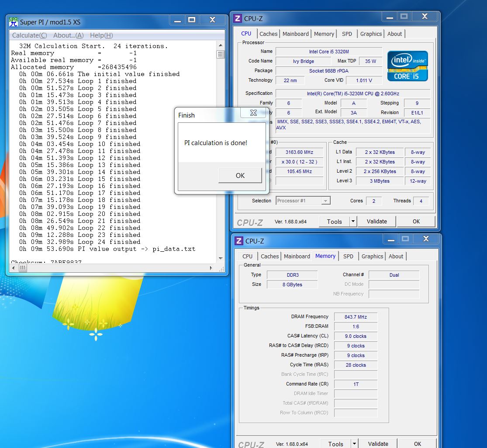Screen dimensions: 487x448
Task: Click the CPU-Z logo icon in lower Memory window title
Action: [x=239, y=241]
